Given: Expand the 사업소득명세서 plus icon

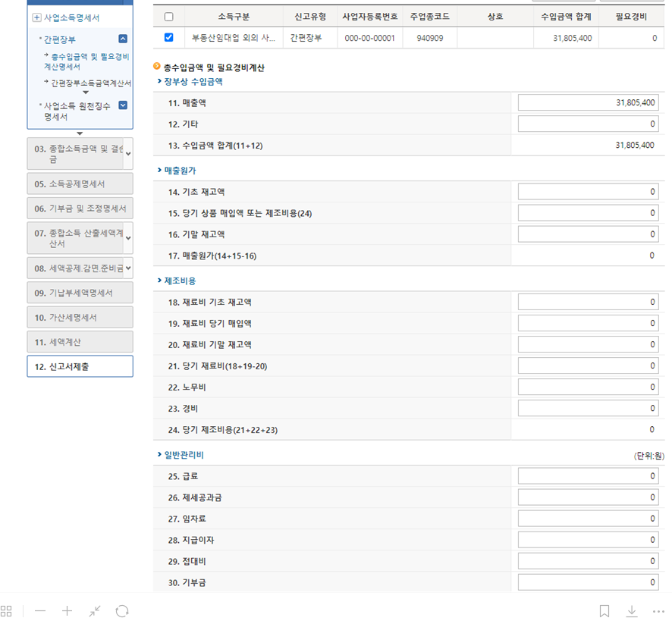Looking at the screenshot, I should click(36, 17).
